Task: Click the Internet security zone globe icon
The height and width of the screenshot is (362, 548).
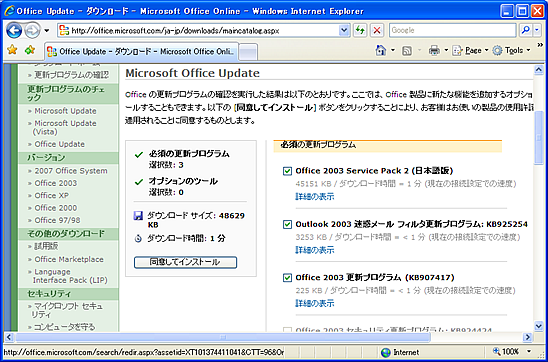Action: [385, 352]
